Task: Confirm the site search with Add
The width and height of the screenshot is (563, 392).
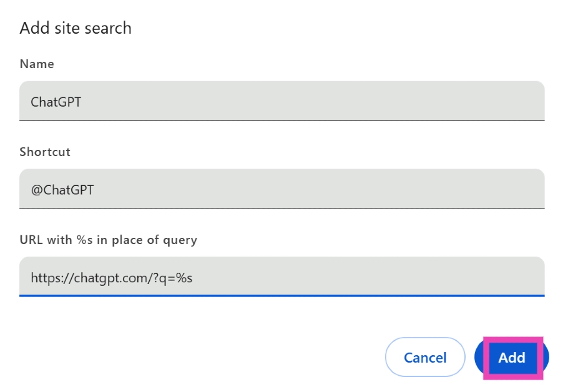Action: click(512, 358)
